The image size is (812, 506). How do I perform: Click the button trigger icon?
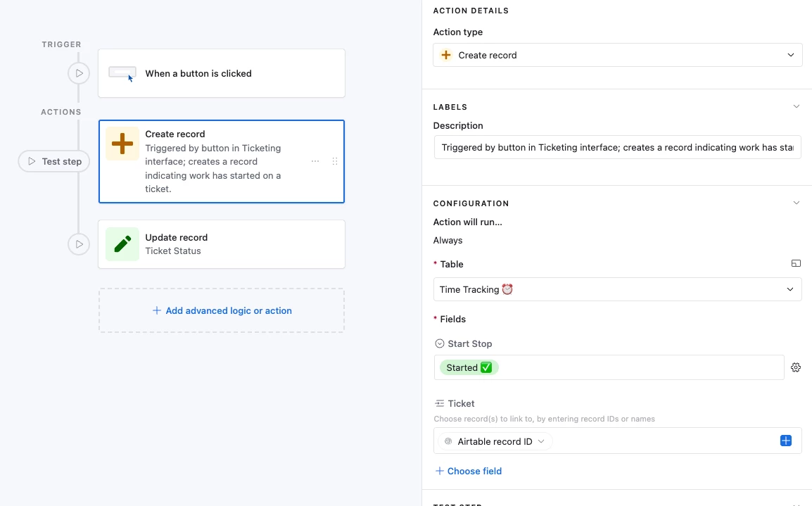pos(122,73)
